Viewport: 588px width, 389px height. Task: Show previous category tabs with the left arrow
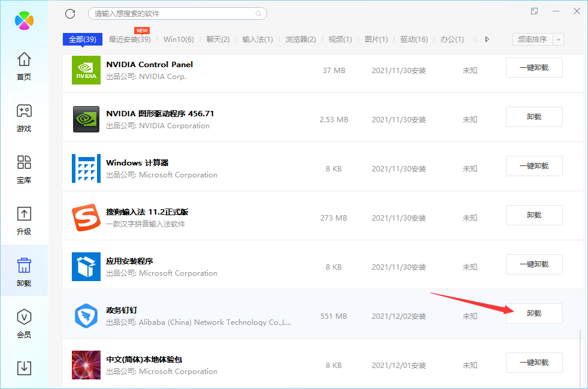(x=475, y=40)
